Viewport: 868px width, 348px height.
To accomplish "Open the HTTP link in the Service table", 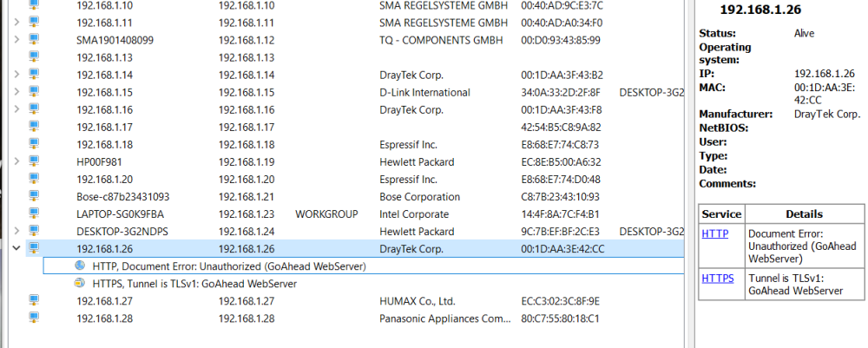I will click(x=713, y=234).
